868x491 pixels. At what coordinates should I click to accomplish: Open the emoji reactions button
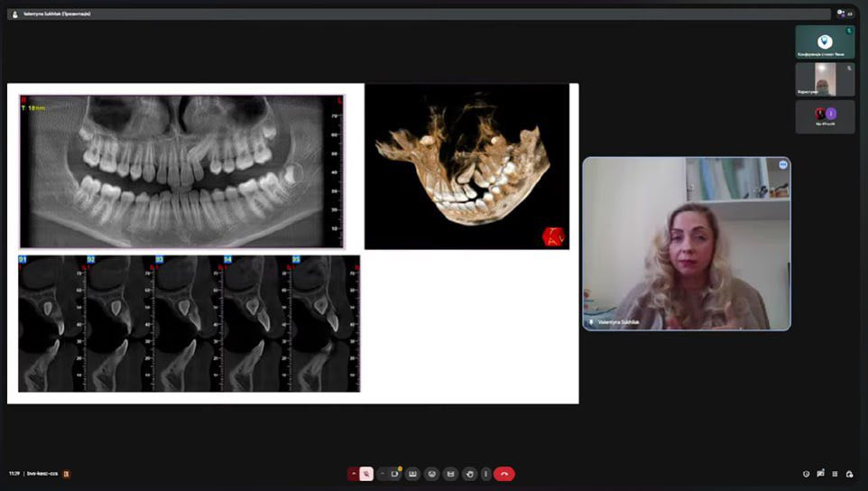click(x=432, y=474)
